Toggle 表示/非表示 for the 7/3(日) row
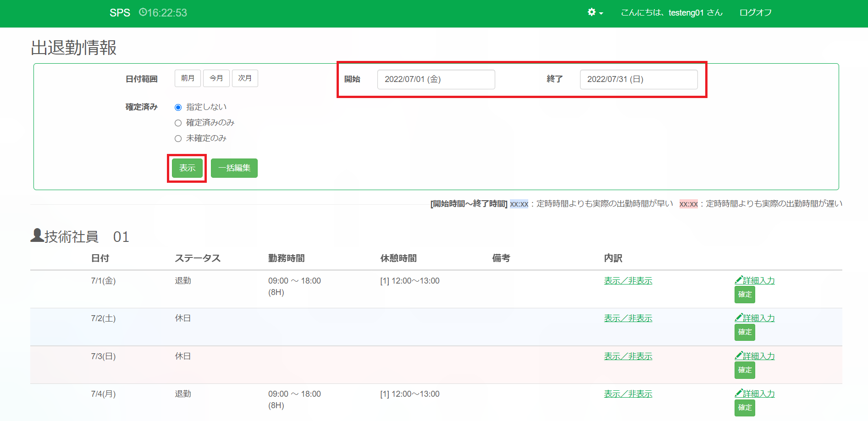The height and width of the screenshot is (421, 868). click(x=628, y=356)
